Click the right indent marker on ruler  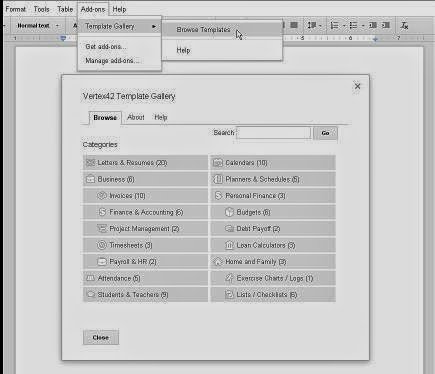tap(375, 39)
